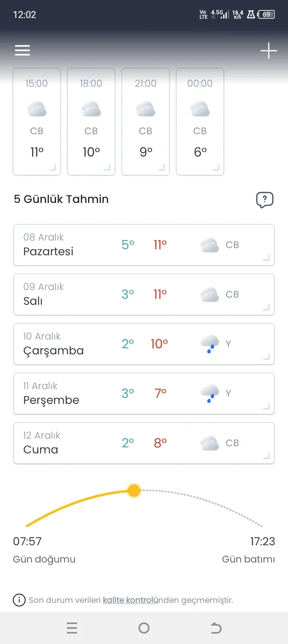
Task: Tap the cloud icon for Cuma
Action: click(x=210, y=443)
